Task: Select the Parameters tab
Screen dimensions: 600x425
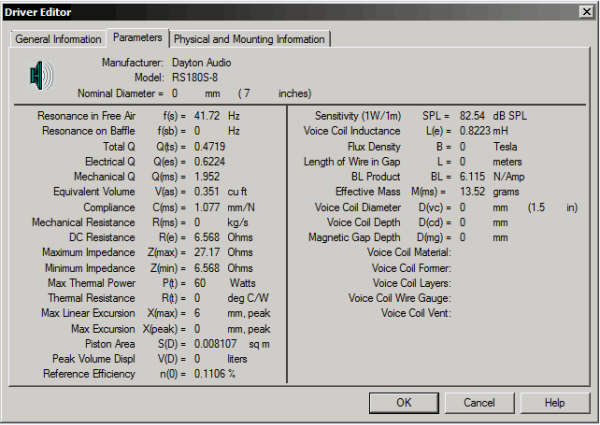Action: (137, 38)
